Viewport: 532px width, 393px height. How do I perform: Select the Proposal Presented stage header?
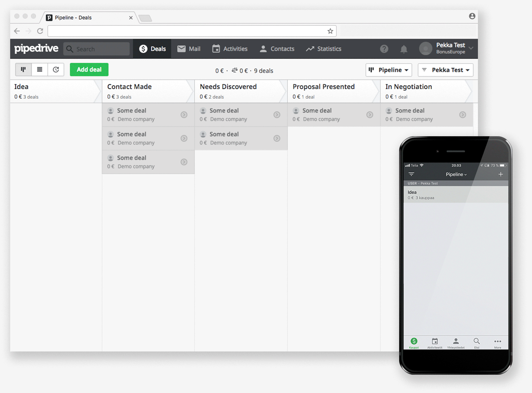(x=333, y=91)
